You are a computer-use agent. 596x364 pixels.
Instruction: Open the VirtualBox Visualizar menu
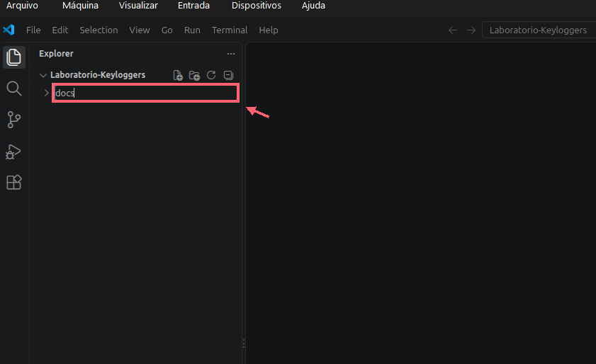(138, 6)
